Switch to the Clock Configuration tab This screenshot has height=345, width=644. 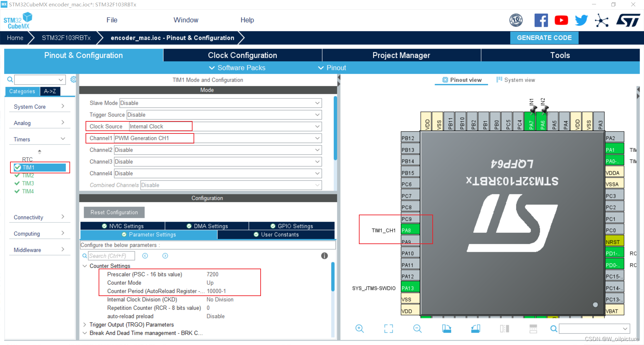tap(243, 55)
